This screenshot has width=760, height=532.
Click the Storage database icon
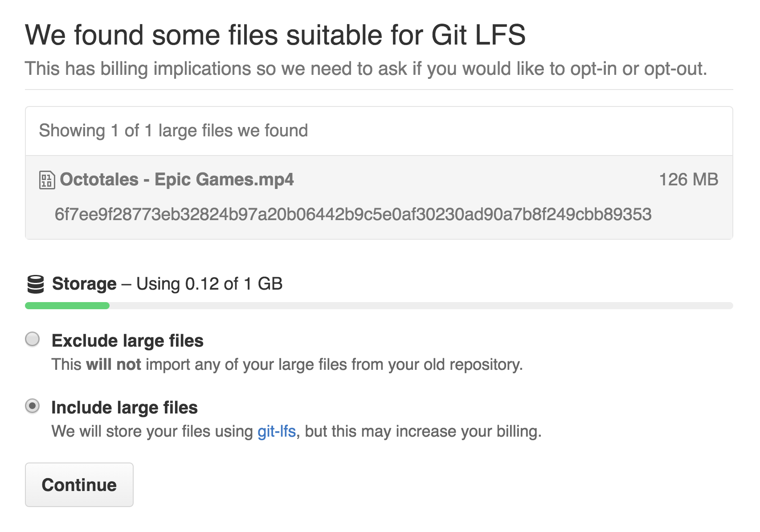tap(36, 284)
